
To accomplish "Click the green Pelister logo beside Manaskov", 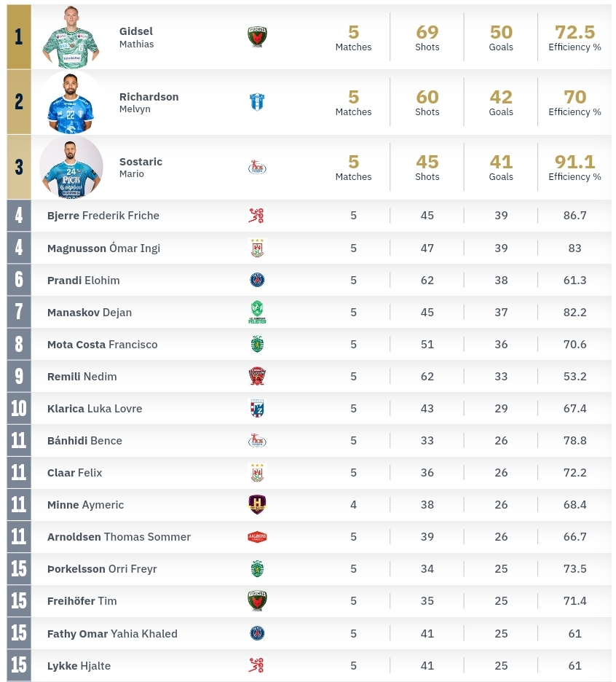I will tap(257, 312).
